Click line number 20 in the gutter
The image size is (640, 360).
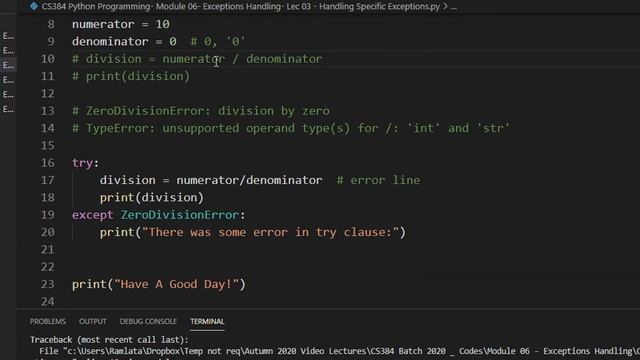pyautogui.click(x=48, y=232)
